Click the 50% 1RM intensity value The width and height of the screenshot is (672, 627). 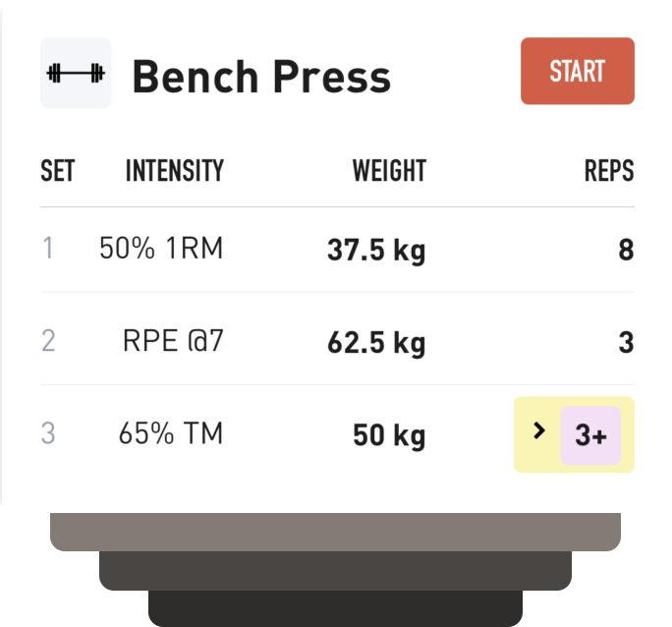(x=161, y=249)
